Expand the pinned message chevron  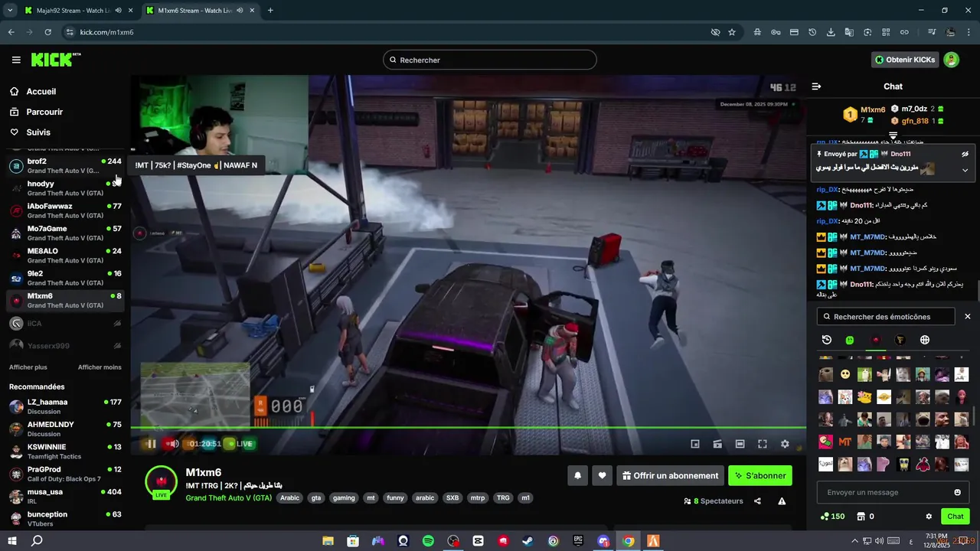click(x=965, y=170)
